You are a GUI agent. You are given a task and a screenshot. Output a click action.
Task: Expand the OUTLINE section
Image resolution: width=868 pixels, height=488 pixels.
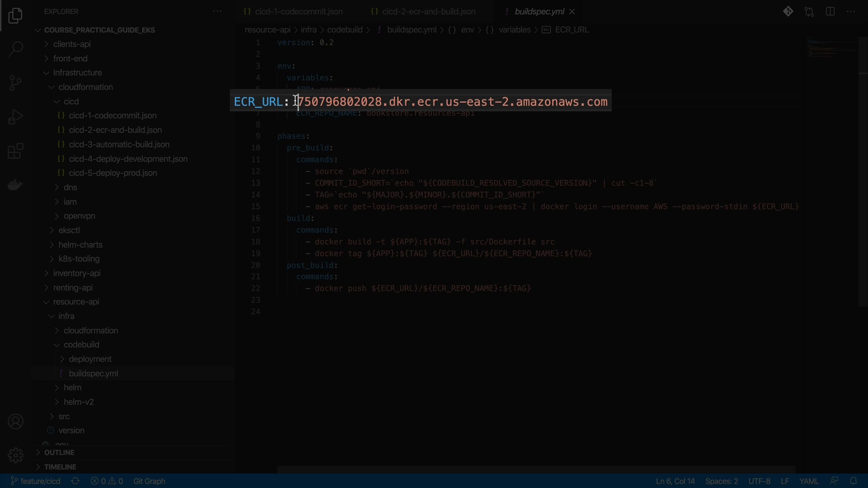59,452
